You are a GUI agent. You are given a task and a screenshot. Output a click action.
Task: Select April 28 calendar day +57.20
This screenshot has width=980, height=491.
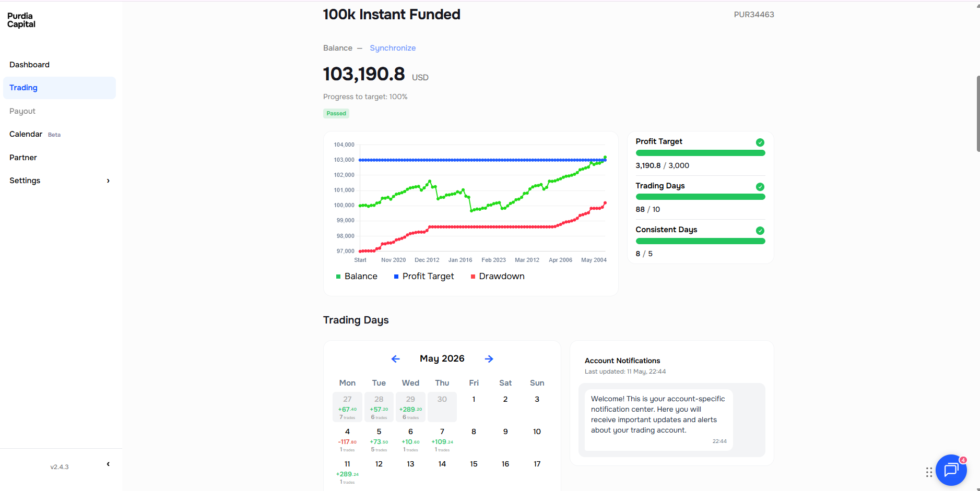click(379, 407)
